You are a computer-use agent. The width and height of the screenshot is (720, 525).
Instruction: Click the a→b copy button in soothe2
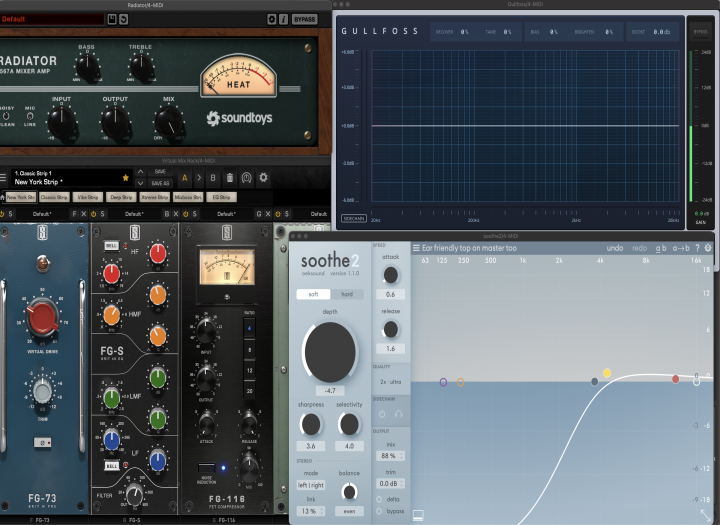click(x=681, y=248)
